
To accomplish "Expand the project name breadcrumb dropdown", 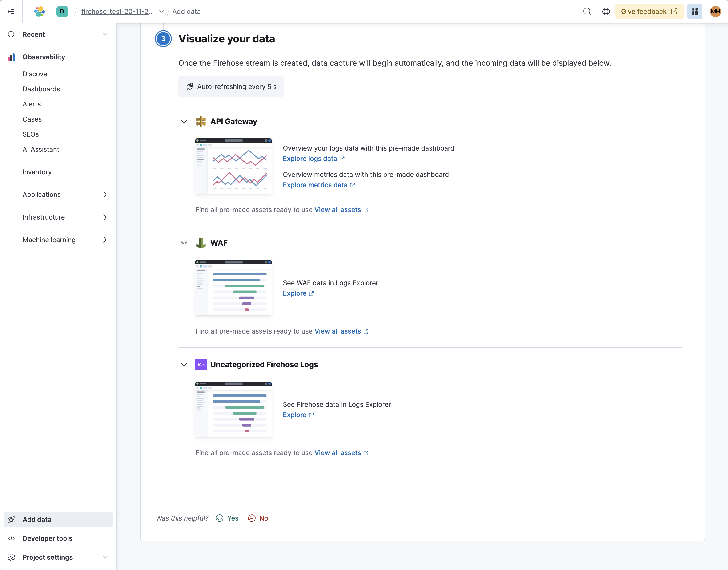I will (161, 12).
